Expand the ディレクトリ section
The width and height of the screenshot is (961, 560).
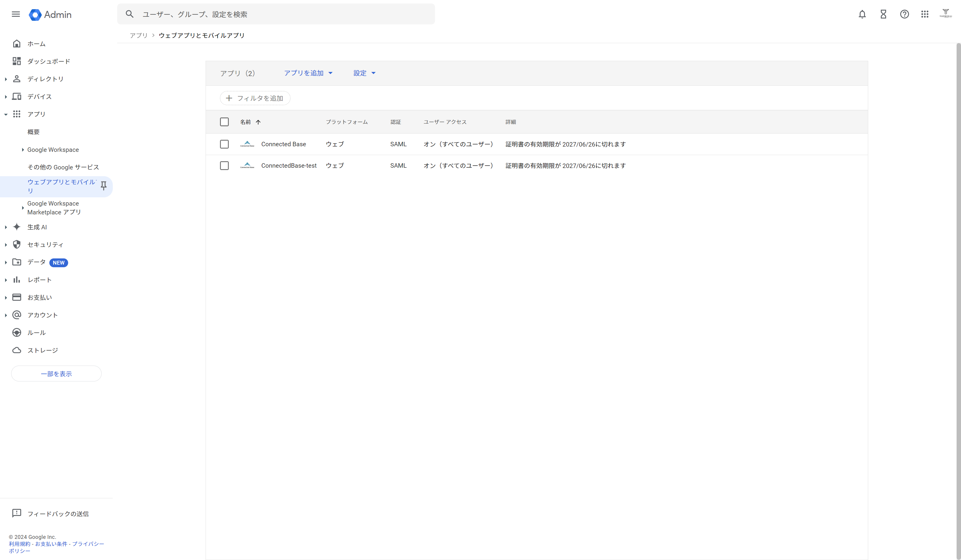click(x=6, y=79)
